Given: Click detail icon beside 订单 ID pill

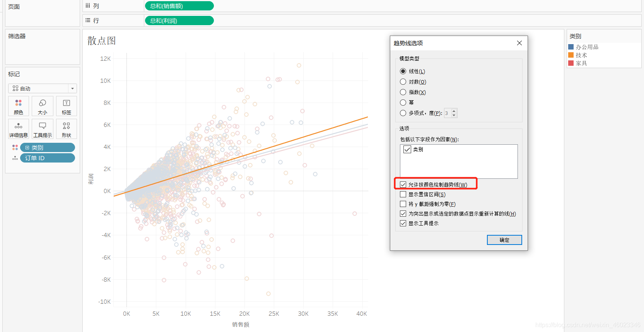Looking at the screenshot, I should point(15,158).
